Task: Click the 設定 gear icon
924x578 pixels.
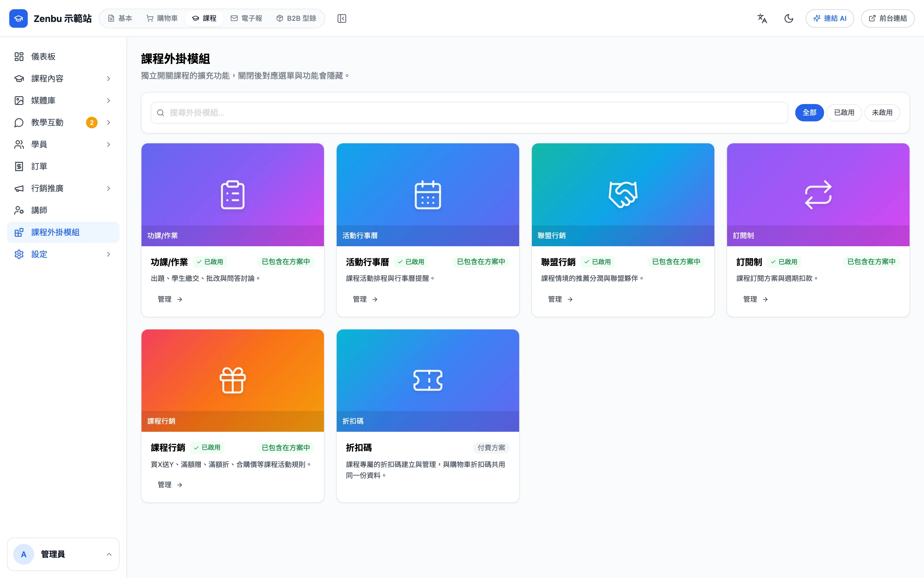Action: click(x=19, y=254)
